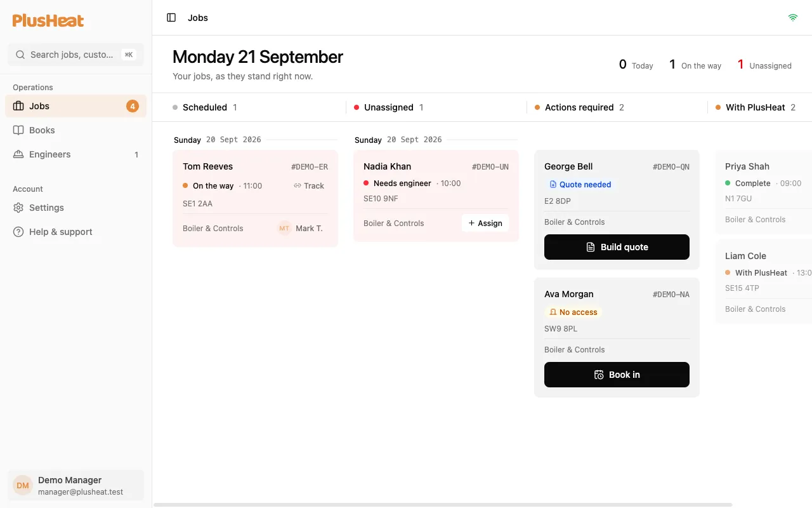Open Priya Shah job card
Image resolution: width=812 pixels, height=508 pixels.
tap(764, 192)
